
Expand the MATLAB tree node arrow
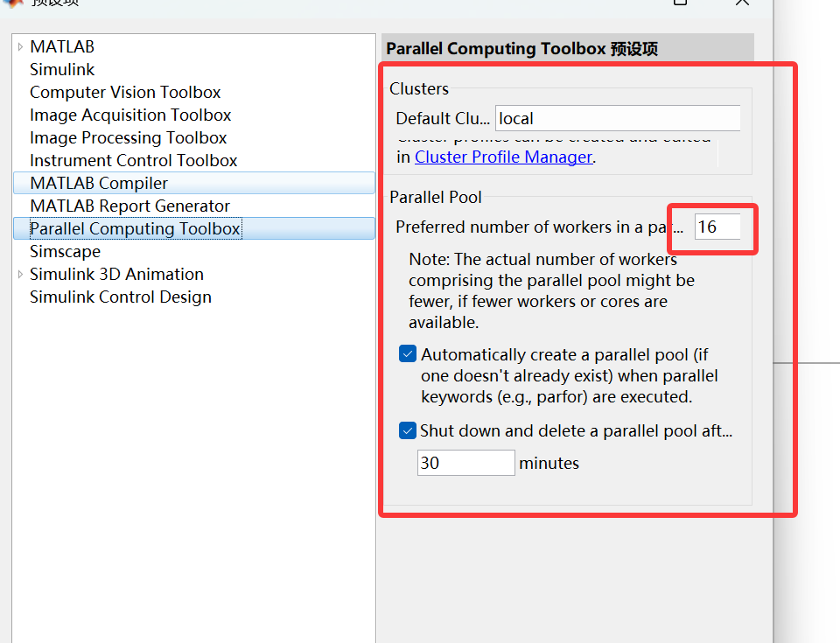click(20, 47)
